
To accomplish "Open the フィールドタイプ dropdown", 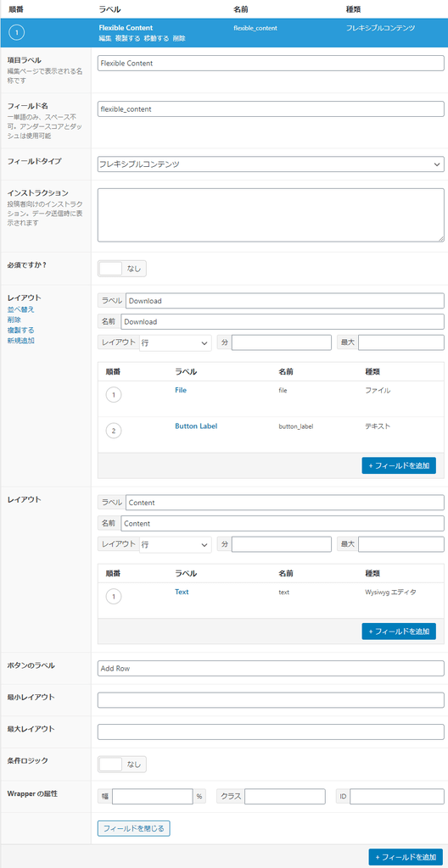I will (x=271, y=164).
